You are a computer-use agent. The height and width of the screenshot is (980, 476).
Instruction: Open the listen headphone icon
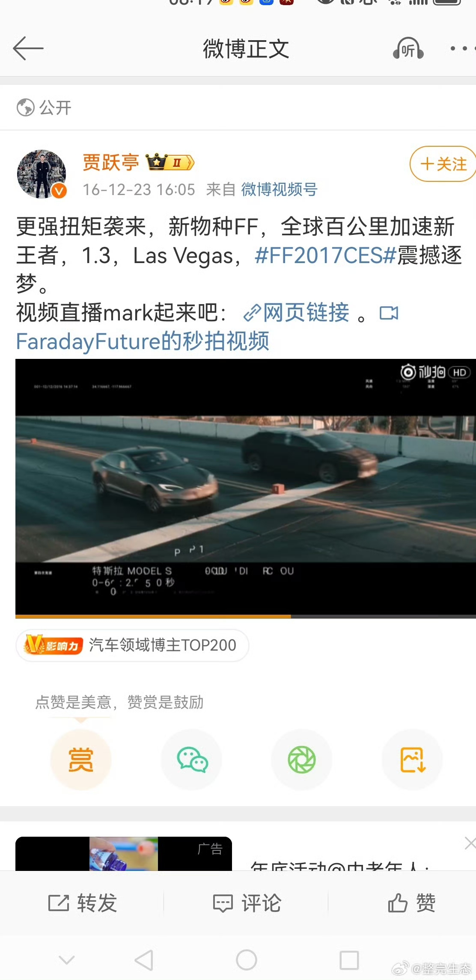pyautogui.click(x=408, y=48)
